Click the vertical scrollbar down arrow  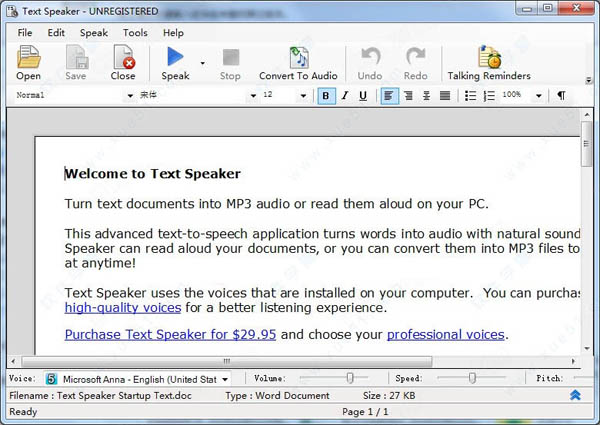point(587,348)
